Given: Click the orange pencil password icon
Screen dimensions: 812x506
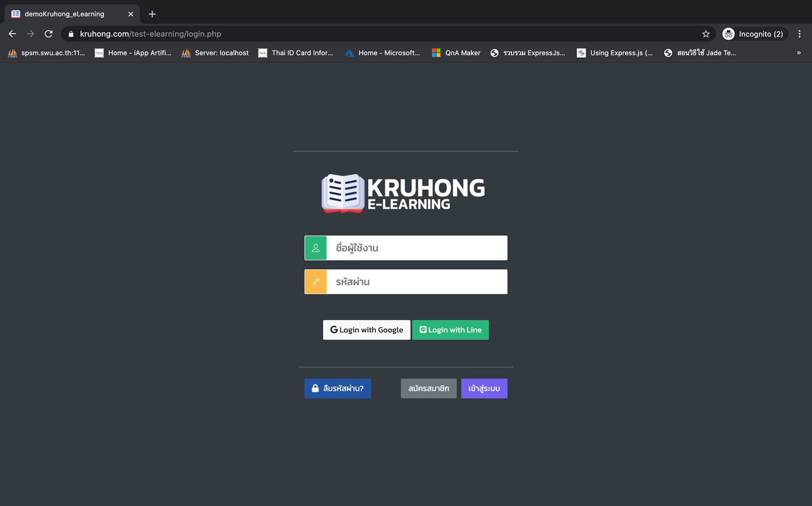Looking at the screenshot, I should click(316, 281).
